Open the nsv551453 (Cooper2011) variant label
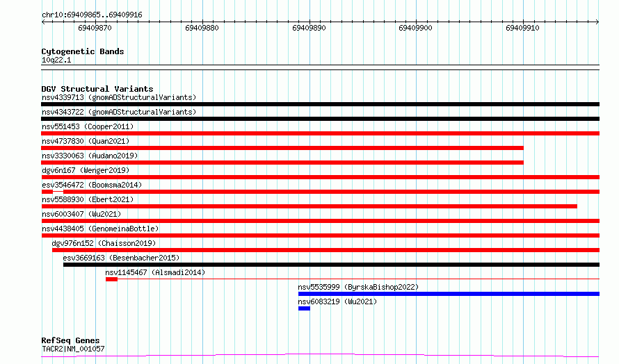 tap(88, 126)
